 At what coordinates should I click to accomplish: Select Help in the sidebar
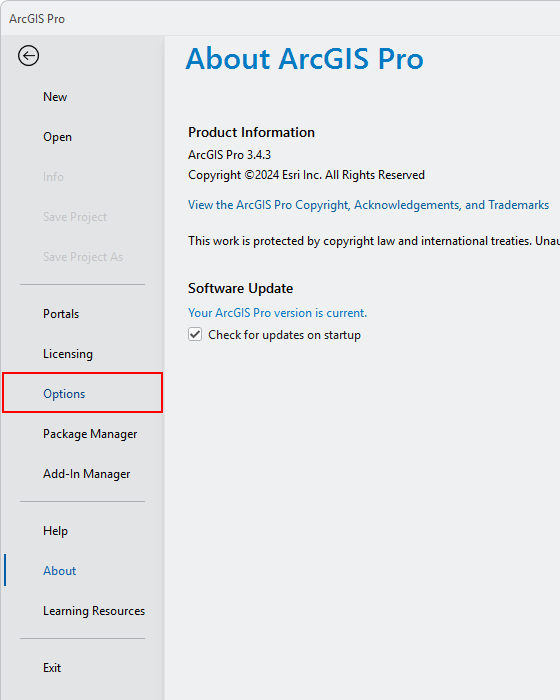(x=55, y=531)
